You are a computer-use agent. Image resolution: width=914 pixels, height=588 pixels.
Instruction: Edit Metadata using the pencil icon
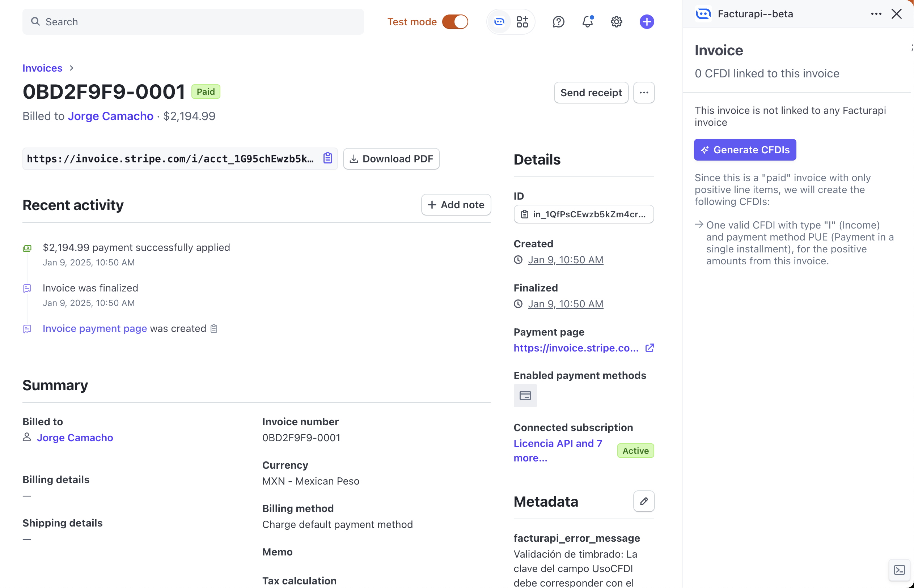pos(644,501)
